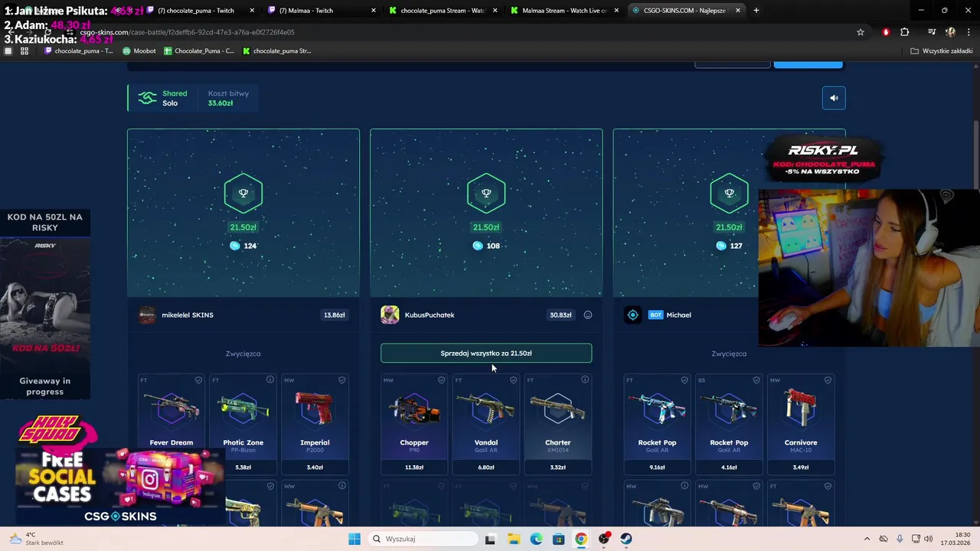Click the Michael bot target avatar
The height and width of the screenshot is (551, 980).
point(632,315)
